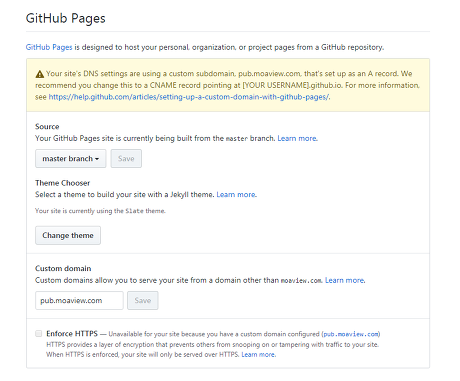Image resolution: width=460 pixels, height=381 pixels.
Task: Click the Enforce HTTPS label text
Action: (72, 334)
